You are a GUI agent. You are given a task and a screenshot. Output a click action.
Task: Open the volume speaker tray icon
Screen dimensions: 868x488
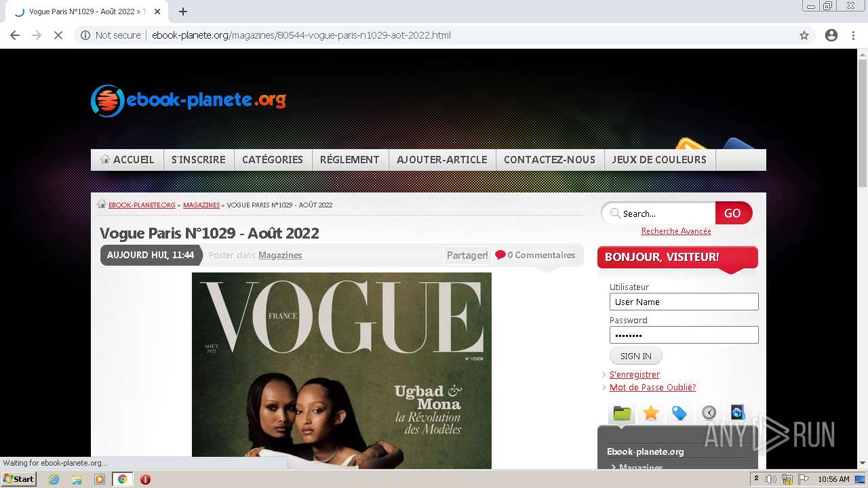click(771, 479)
